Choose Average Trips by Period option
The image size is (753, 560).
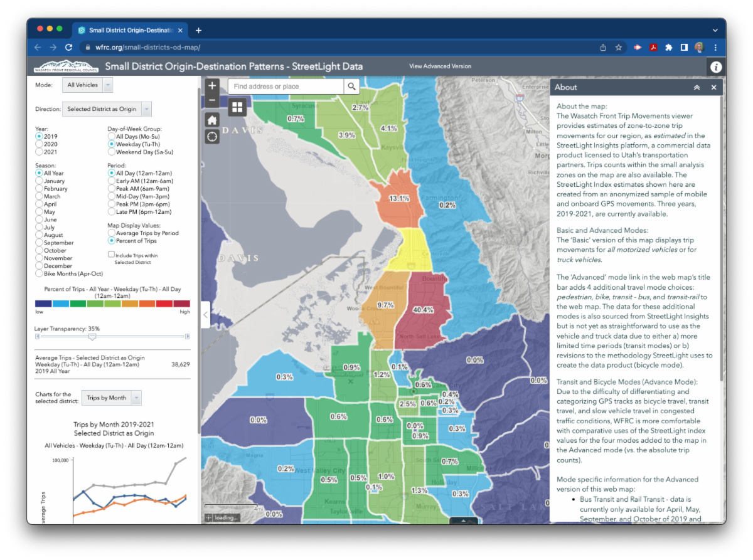(112, 233)
